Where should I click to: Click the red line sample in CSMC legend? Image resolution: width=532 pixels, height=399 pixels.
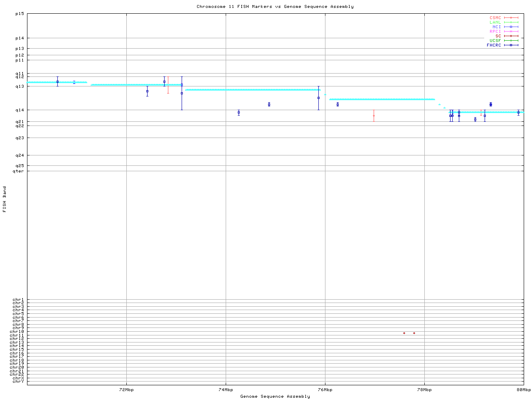(x=511, y=18)
